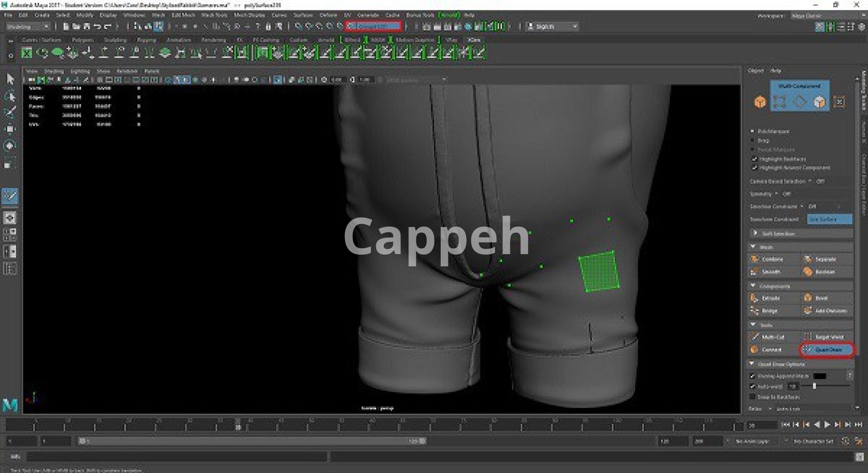Click the Combine mesh button
Screen dimensions: 868x473
[772, 259]
